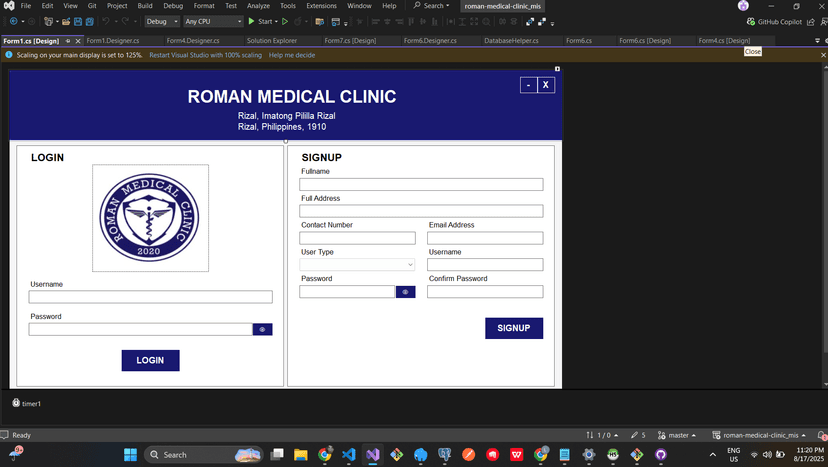Open the Any CPU platform dropdown

click(213, 22)
